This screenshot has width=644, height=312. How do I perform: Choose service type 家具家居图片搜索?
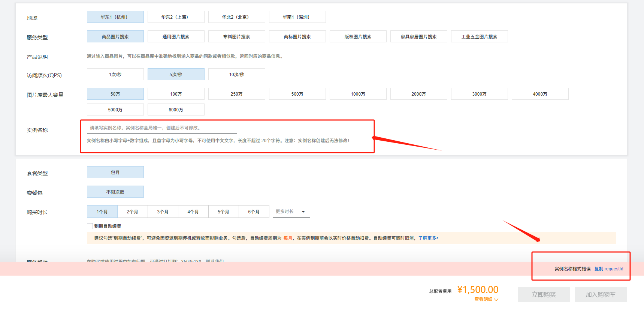(419, 36)
